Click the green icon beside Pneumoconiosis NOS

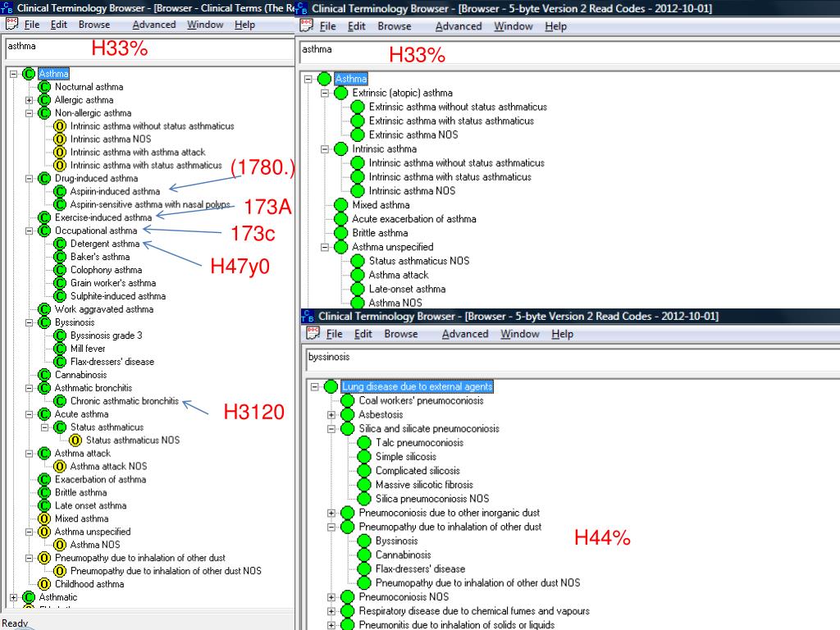tap(348, 597)
